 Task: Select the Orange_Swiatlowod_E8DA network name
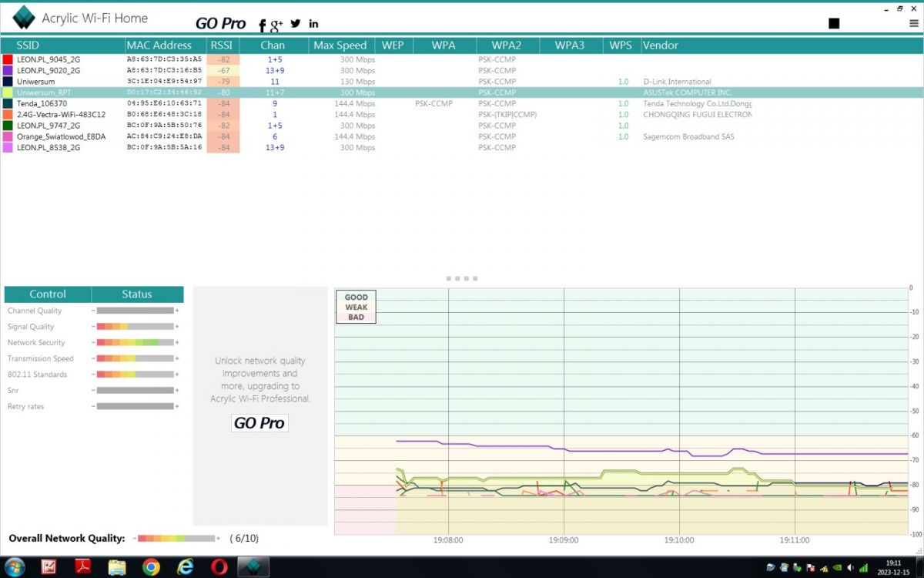pos(61,136)
